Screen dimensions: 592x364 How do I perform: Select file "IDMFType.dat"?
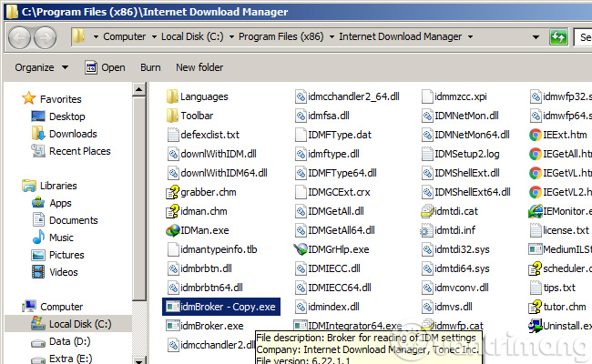340,135
